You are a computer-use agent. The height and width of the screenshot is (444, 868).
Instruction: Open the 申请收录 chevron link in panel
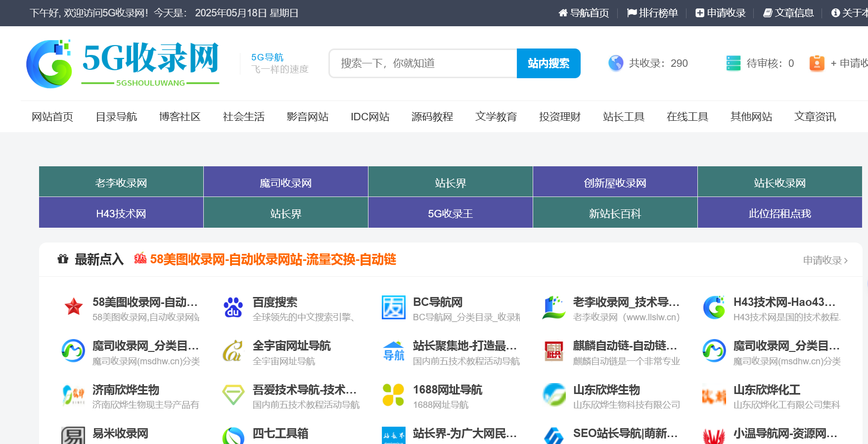point(825,260)
